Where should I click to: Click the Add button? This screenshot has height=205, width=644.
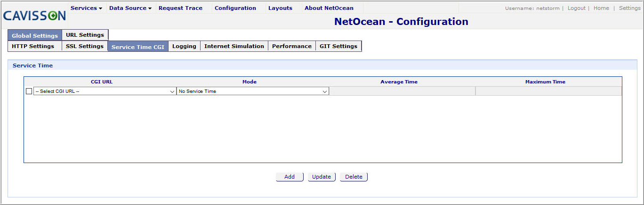[290, 177]
